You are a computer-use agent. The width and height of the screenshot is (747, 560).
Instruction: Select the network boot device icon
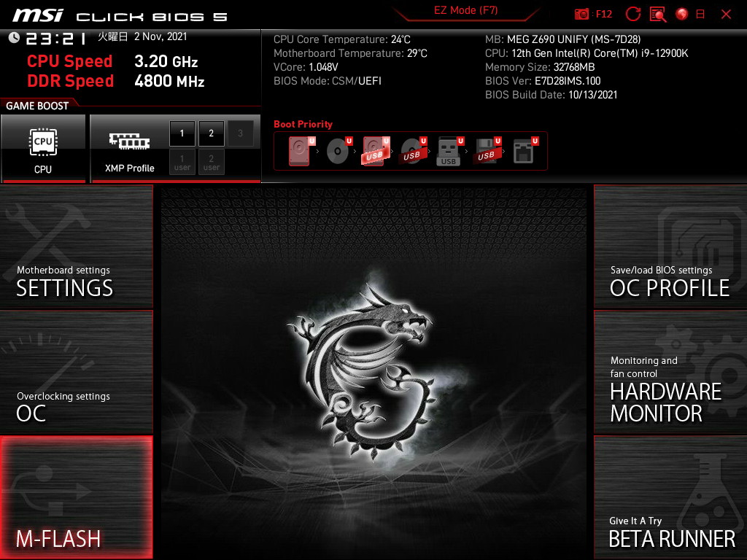point(525,152)
